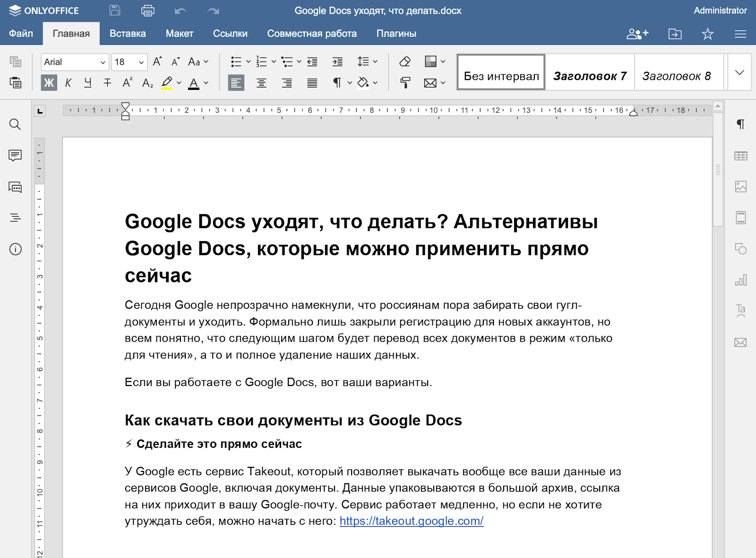Switch to the Макет tab
This screenshot has height=558, width=756.
pyautogui.click(x=180, y=34)
